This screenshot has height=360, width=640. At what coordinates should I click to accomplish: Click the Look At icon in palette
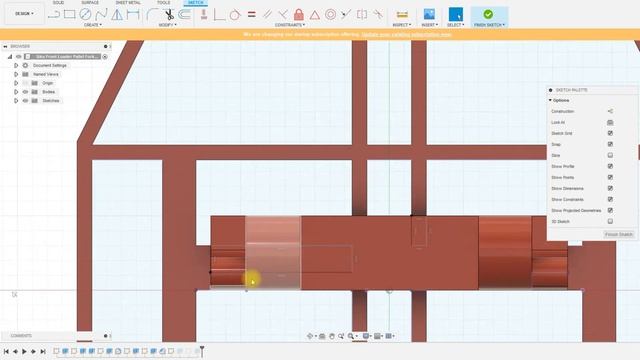[x=610, y=122]
